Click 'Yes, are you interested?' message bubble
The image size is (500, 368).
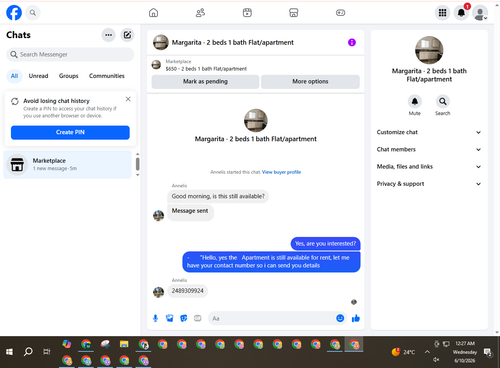click(325, 244)
